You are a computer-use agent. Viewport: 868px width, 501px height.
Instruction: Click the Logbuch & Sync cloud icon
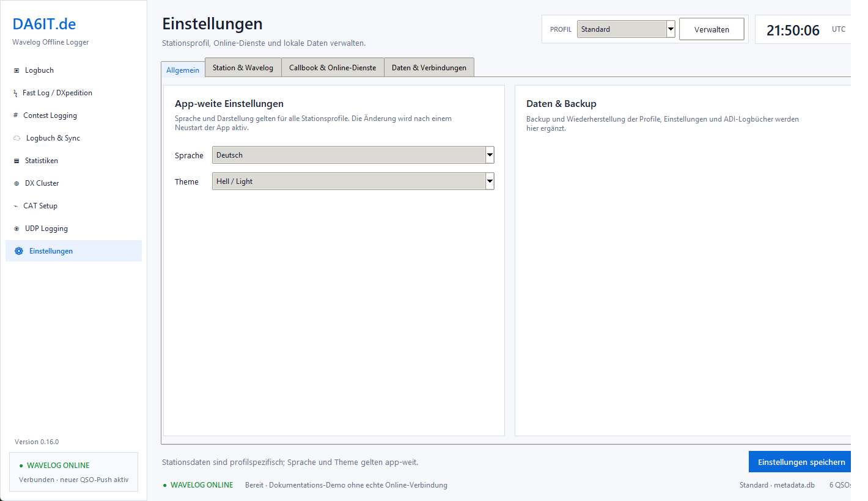17,138
